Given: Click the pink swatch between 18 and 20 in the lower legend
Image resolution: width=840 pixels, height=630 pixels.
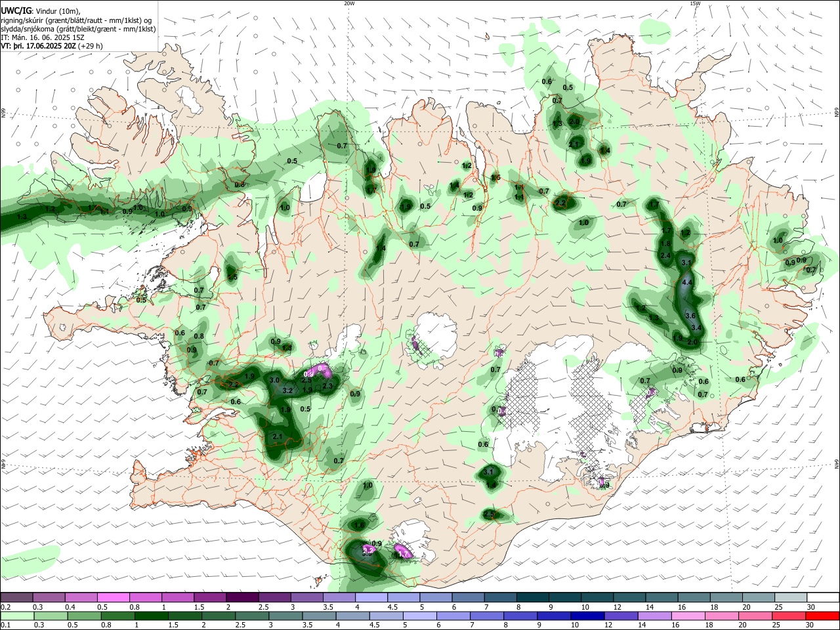Looking at the screenshot, I should (x=722, y=616).
